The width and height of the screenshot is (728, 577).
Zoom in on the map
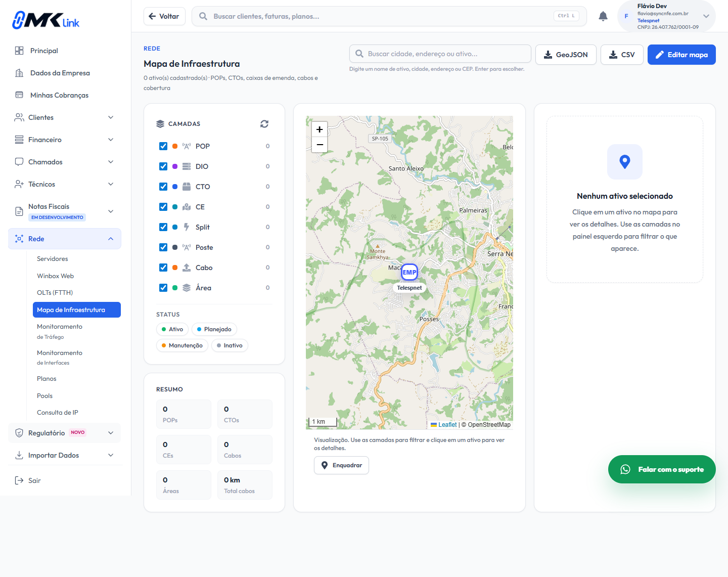[x=320, y=129]
